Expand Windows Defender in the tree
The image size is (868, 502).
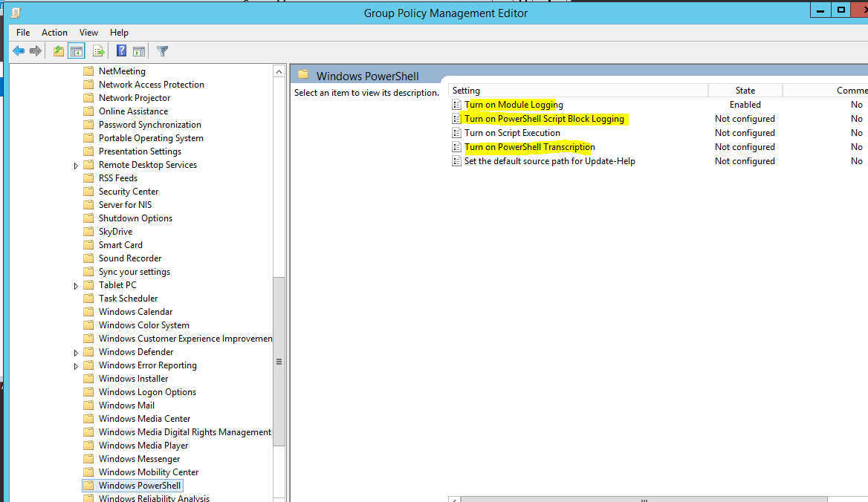(76, 351)
